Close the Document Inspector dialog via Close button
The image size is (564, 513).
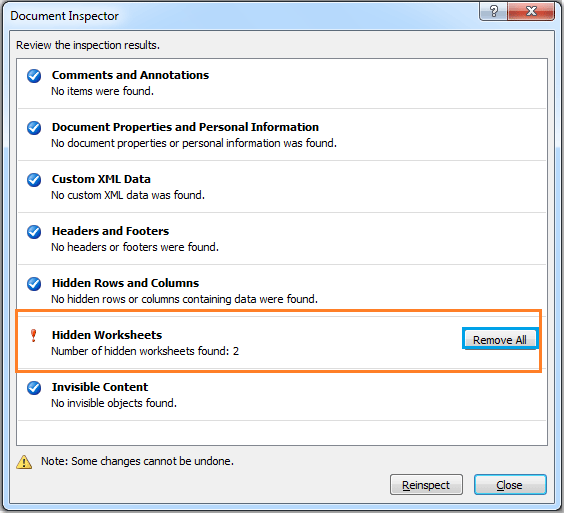510,485
